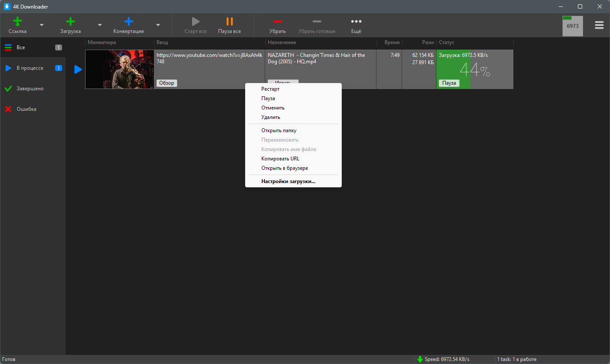Choose Копировать URL from context menu

coord(293,159)
